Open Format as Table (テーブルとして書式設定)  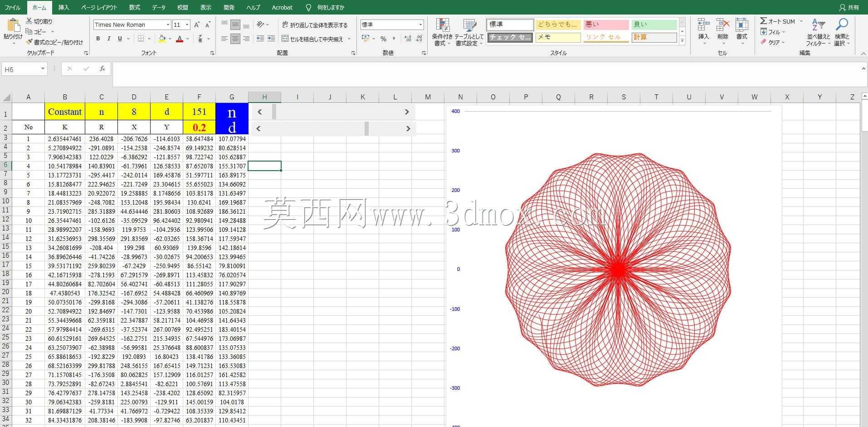coord(469,33)
